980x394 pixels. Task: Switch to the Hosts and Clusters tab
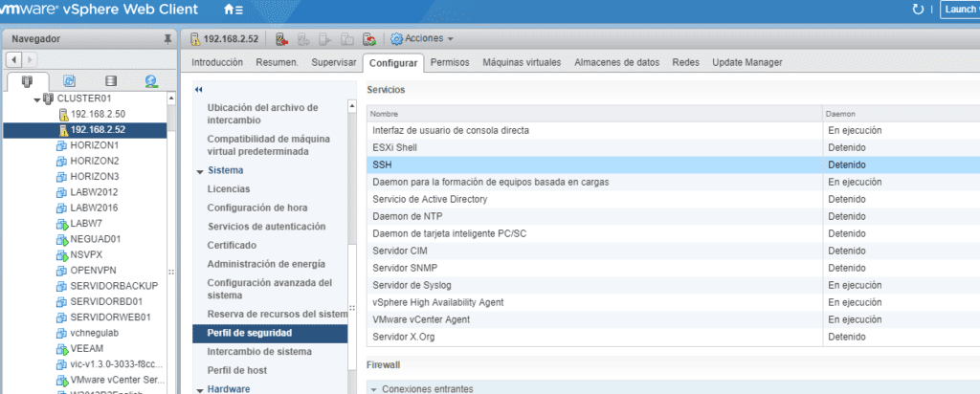[x=26, y=81]
